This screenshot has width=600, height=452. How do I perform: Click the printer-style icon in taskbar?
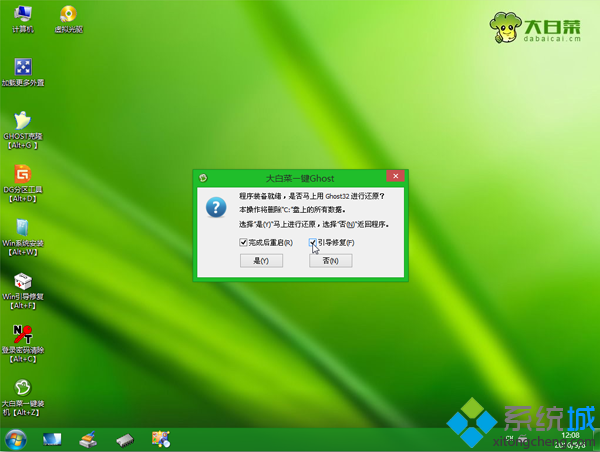point(88,439)
